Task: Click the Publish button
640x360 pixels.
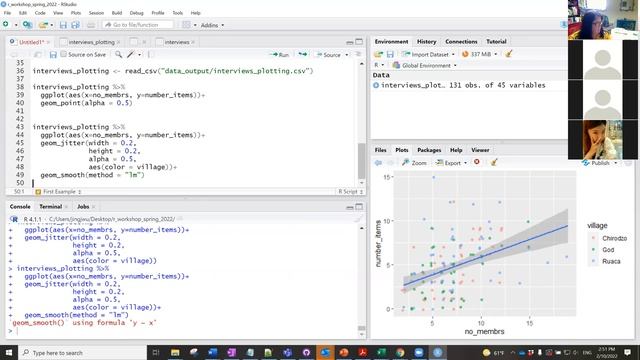Action: [x=597, y=163]
